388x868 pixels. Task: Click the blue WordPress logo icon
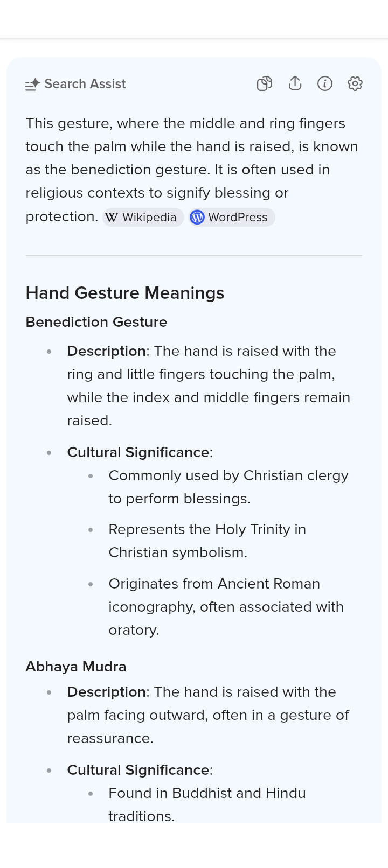coord(197,217)
